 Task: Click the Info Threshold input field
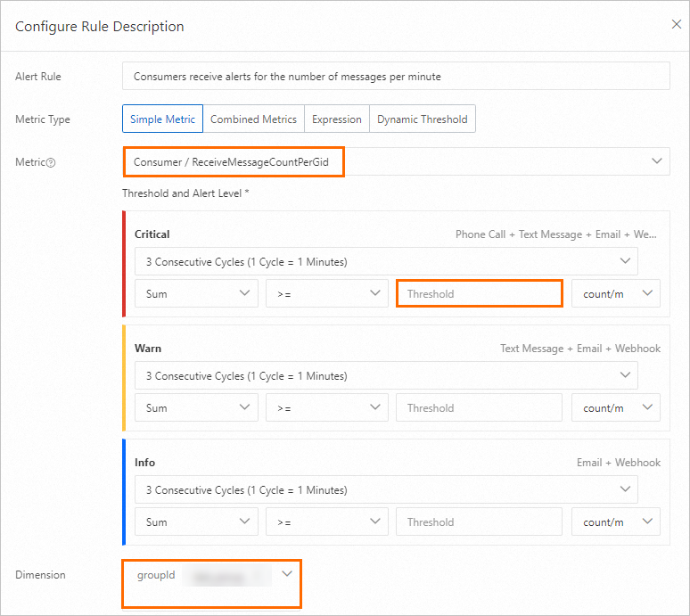click(x=479, y=522)
